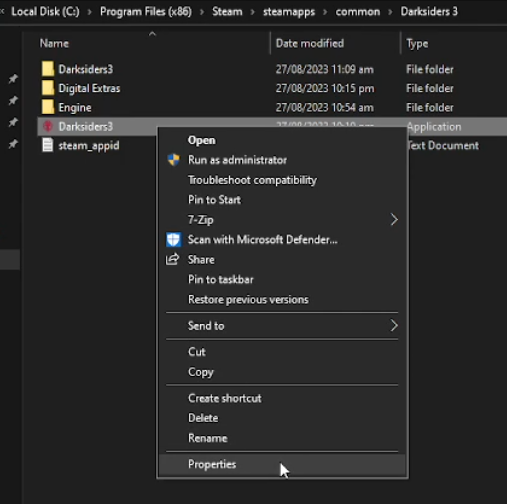Open the 7-Zip menu entry
Screen dimensions: 507x504
point(201,220)
